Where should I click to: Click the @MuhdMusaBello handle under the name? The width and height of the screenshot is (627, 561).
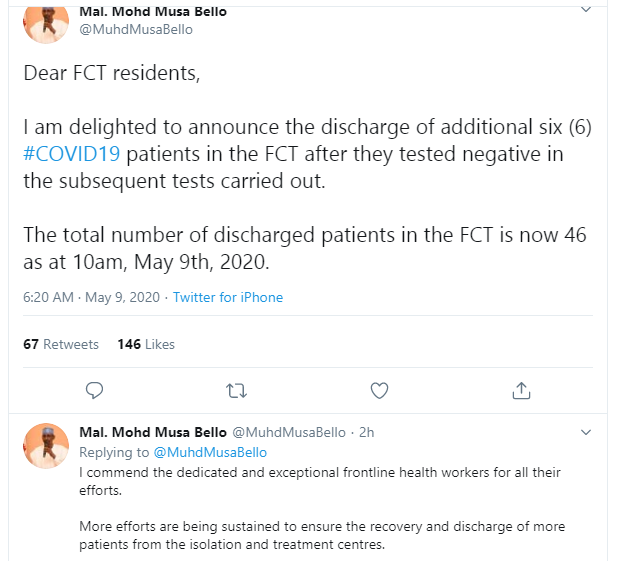click(x=136, y=30)
